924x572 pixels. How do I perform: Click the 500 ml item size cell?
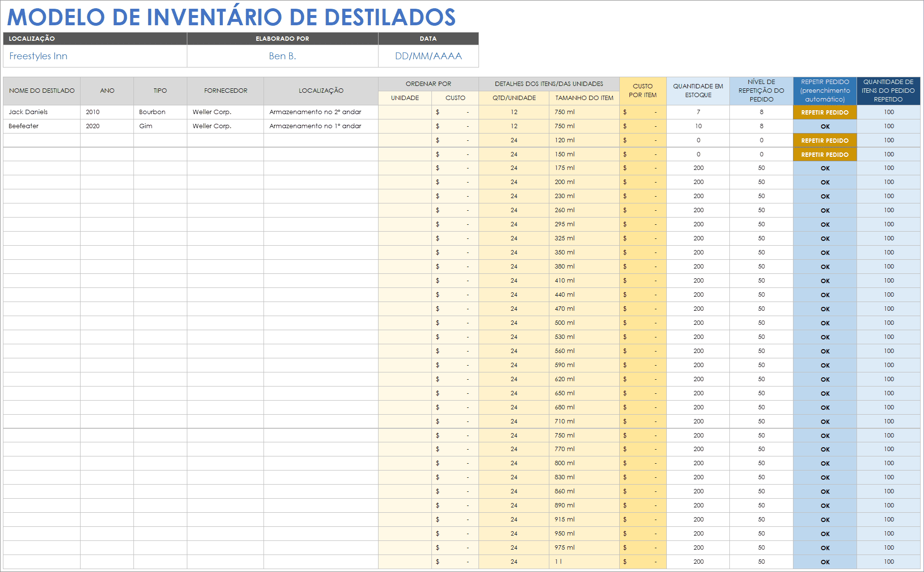[x=584, y=323]
